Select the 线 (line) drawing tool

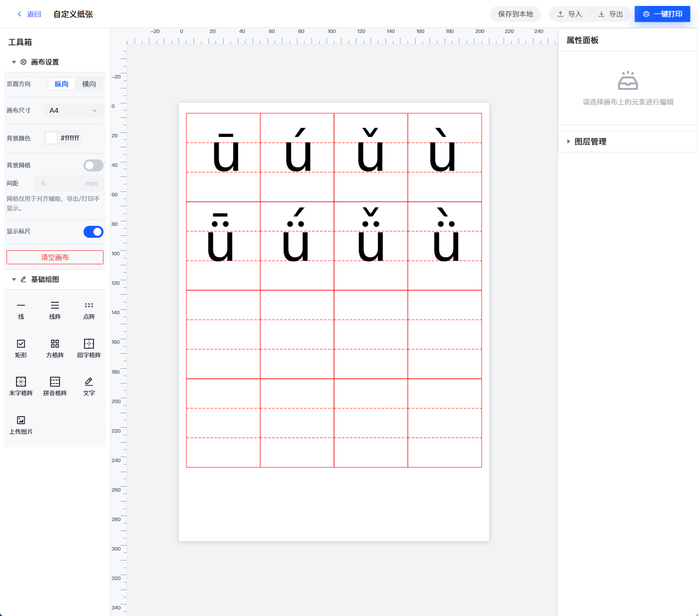coord(21,310)
